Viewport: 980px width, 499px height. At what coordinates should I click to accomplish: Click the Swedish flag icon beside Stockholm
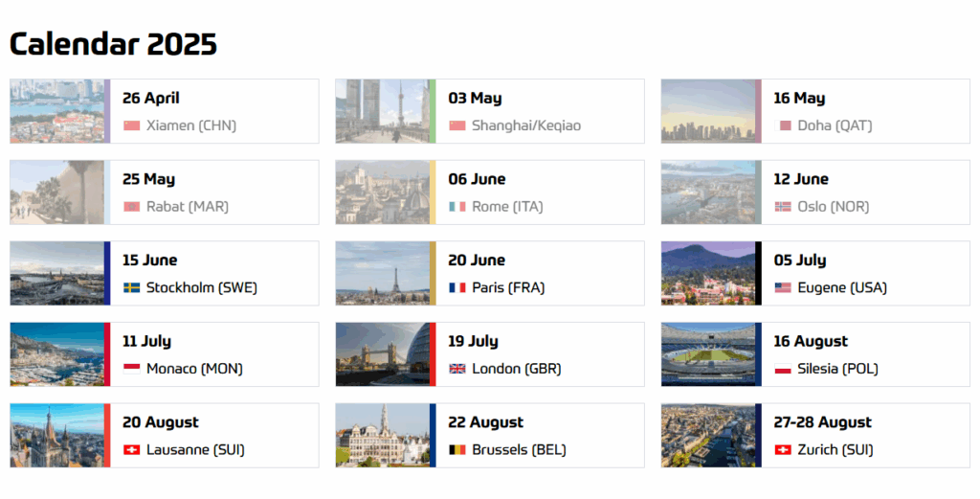pos(131,287)
